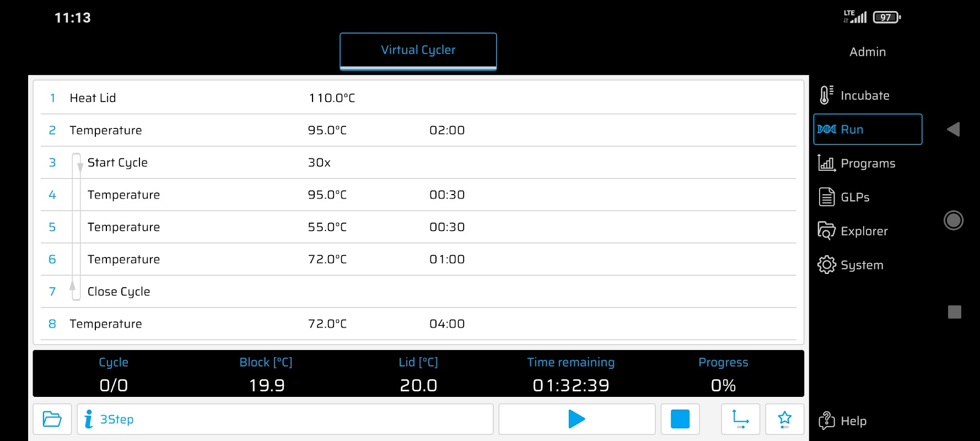Open the program folder icon

point(52,420)
